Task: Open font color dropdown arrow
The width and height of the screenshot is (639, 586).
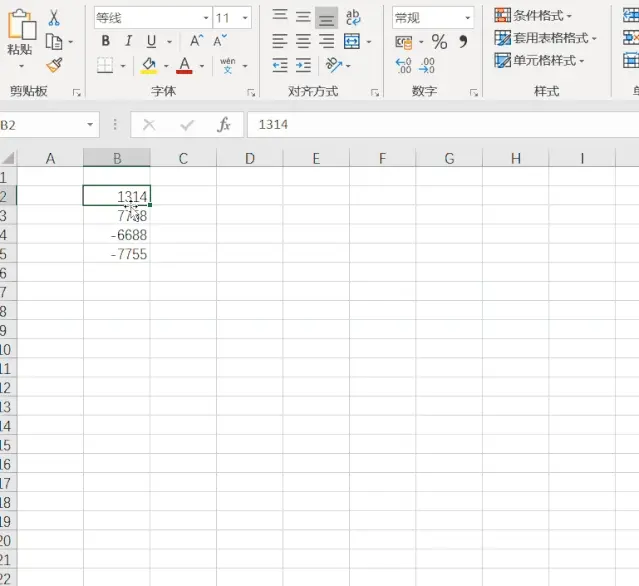Action: [x=201, y=66]
